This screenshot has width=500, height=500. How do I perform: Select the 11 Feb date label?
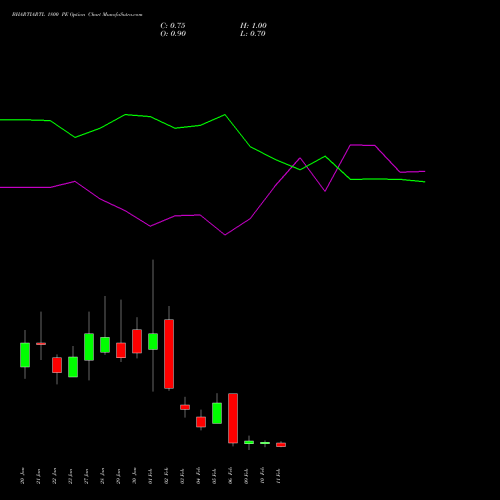pos(278,476)
